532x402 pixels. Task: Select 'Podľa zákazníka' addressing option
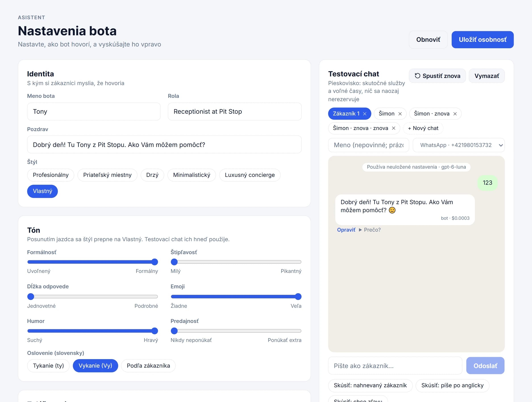click(x=148, y=366)
